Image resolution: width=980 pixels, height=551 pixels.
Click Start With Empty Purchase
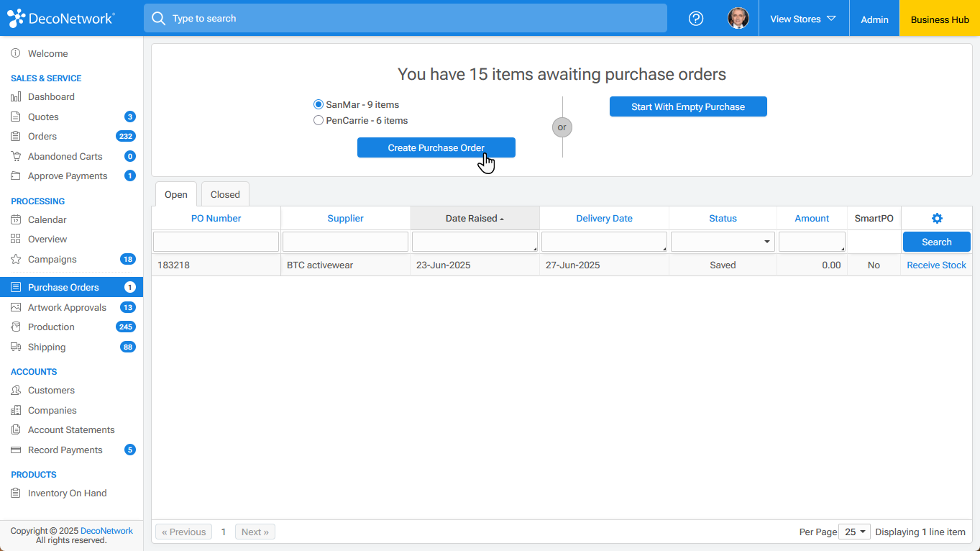point(687,106)
